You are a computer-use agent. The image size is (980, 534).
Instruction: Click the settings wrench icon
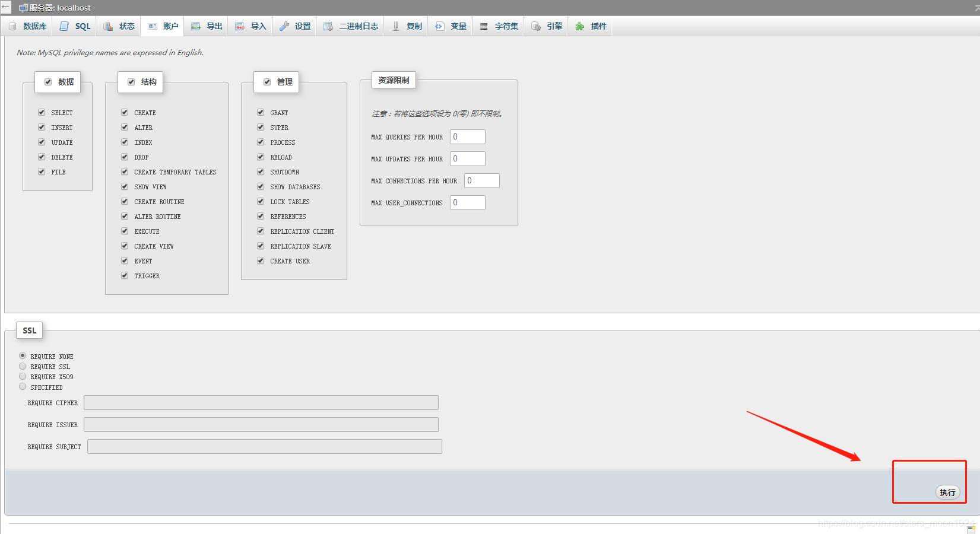(284, 26)
